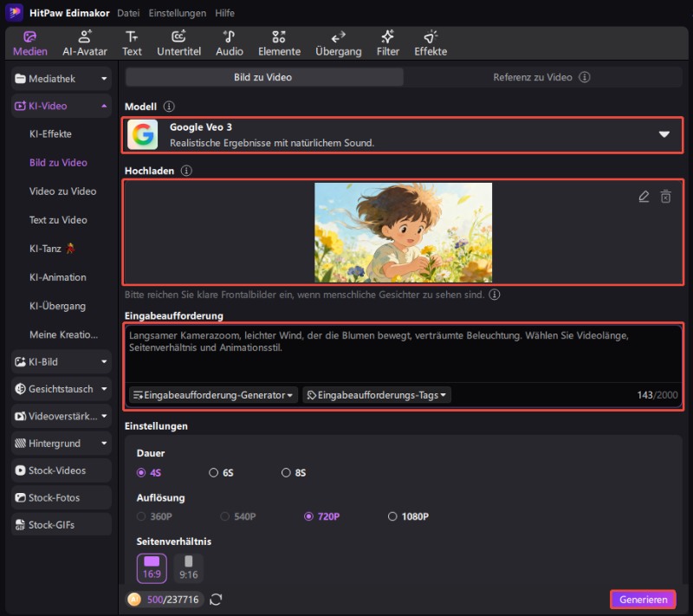693x616 pixels.
Task: Click the Effekte toolbar icon
Action: [x=431, y=42]
